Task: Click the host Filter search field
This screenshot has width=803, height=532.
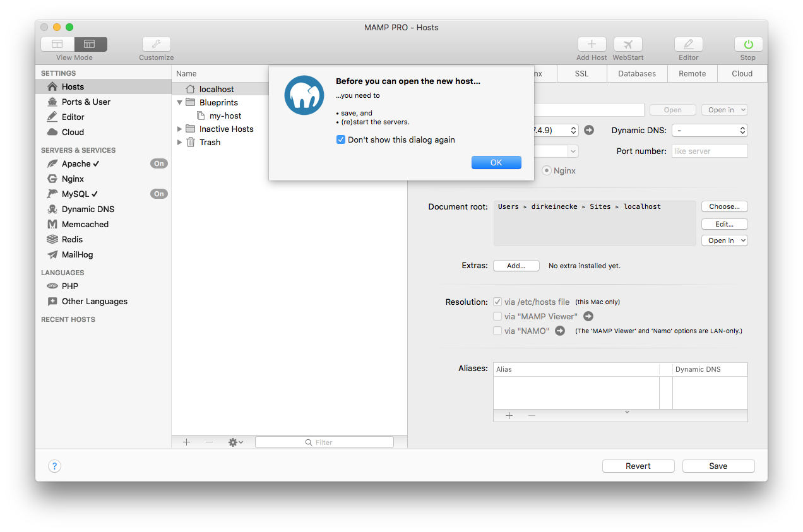Action: 324,442
